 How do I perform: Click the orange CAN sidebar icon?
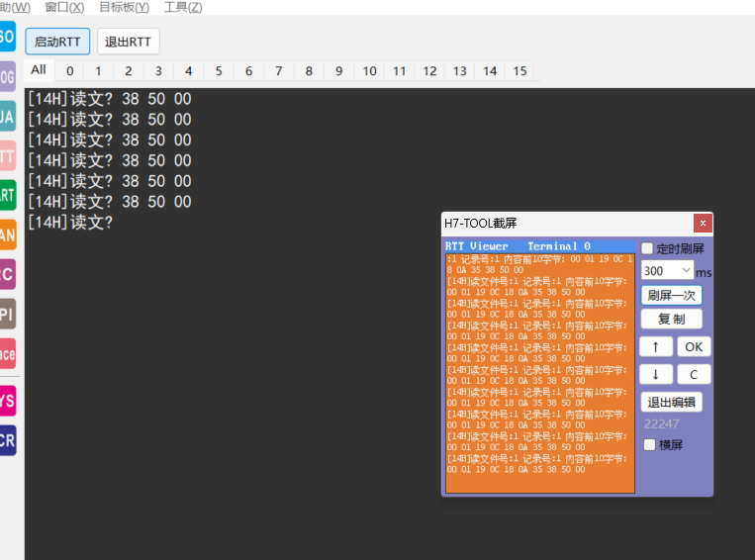coord(7,233)
